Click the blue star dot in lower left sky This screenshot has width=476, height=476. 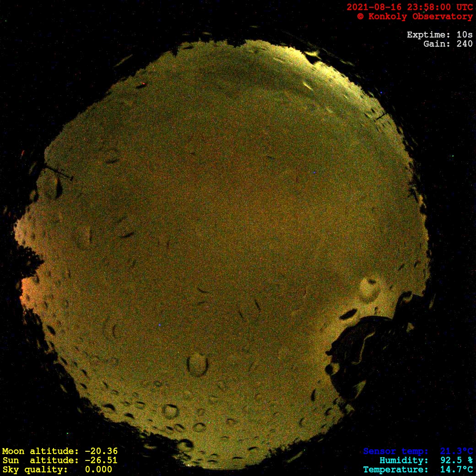(x=159, y=325)
